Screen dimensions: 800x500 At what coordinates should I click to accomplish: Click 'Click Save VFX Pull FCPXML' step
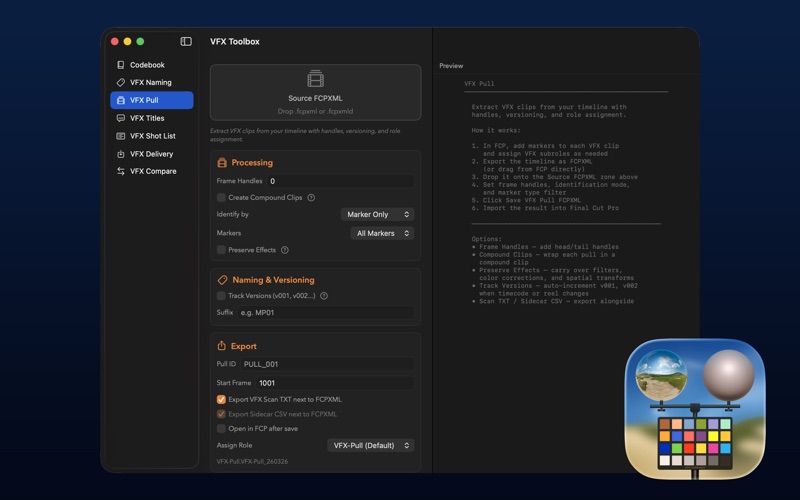click(x=532, y=200)
